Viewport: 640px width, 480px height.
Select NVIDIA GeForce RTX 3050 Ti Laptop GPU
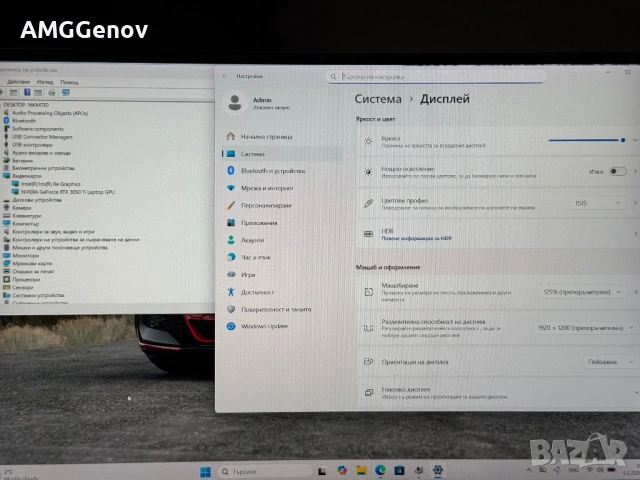[x=67, y=192]
